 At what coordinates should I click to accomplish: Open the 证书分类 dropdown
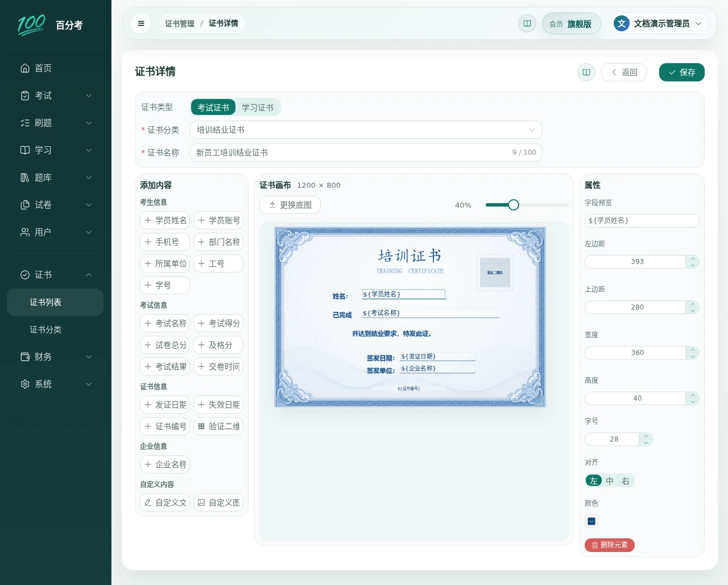tap(366, 130)
